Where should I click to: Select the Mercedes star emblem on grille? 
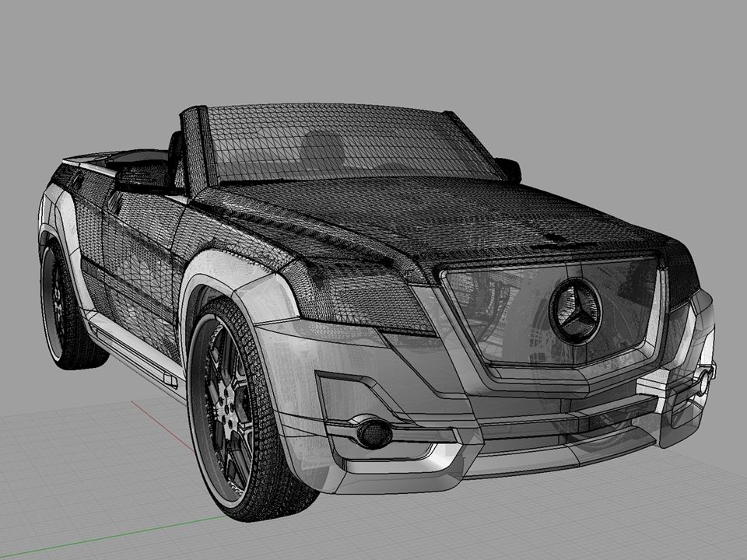click(576, 311)
